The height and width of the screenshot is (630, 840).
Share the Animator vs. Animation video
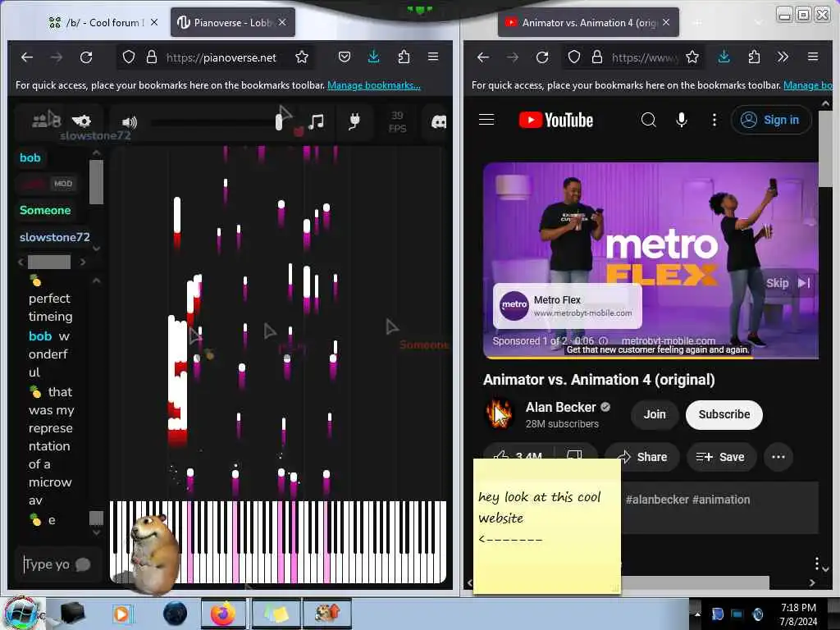[642, 457]
